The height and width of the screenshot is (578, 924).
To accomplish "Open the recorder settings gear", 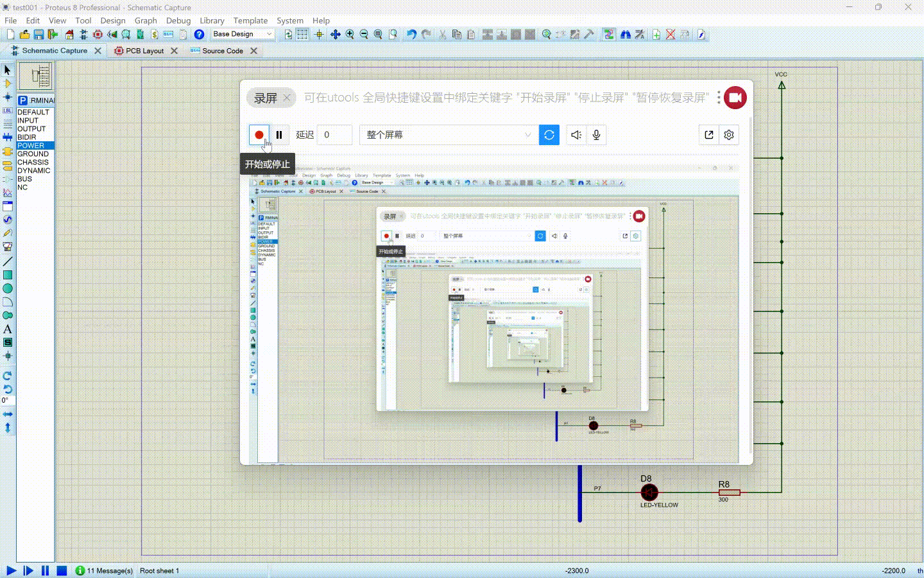I will tap(729, 135).
